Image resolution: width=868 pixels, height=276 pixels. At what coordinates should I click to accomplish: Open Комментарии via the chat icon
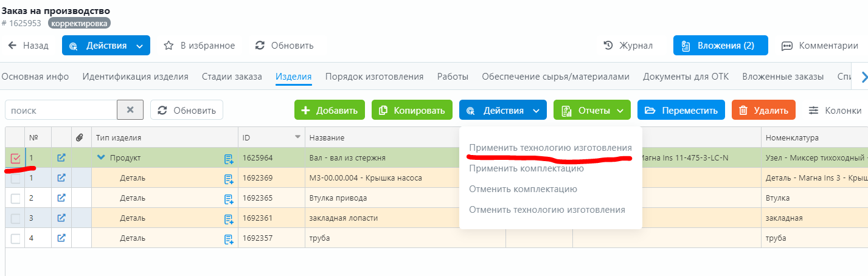787,46
